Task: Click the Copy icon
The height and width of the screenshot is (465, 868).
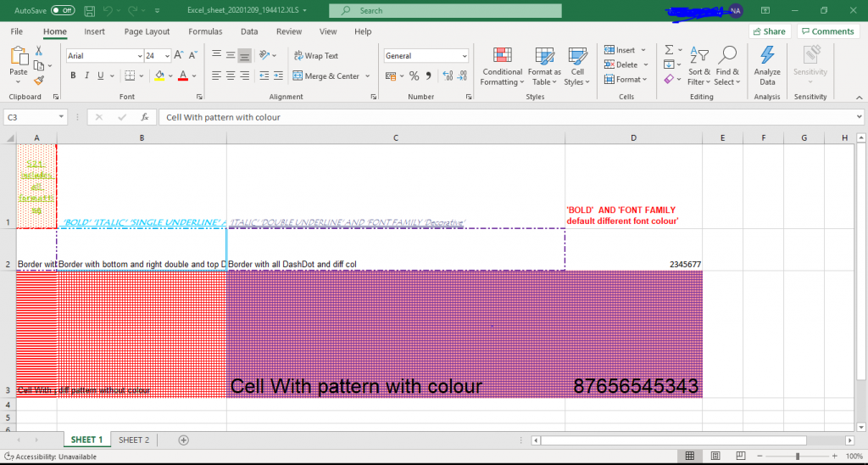Action: tap(39, 65)
